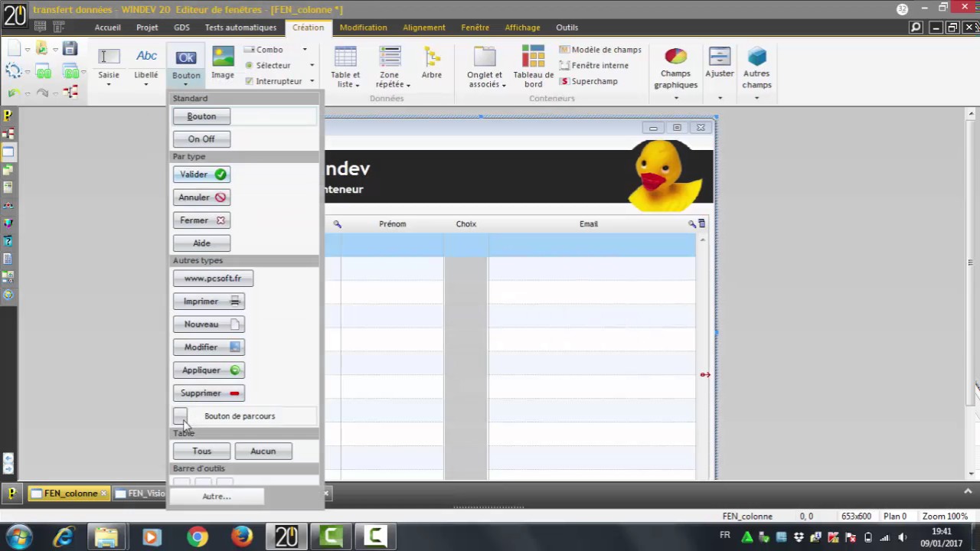Open the Accueil ribbon tab
Screen dimensions: 980x551
click(x=108, y=28)
